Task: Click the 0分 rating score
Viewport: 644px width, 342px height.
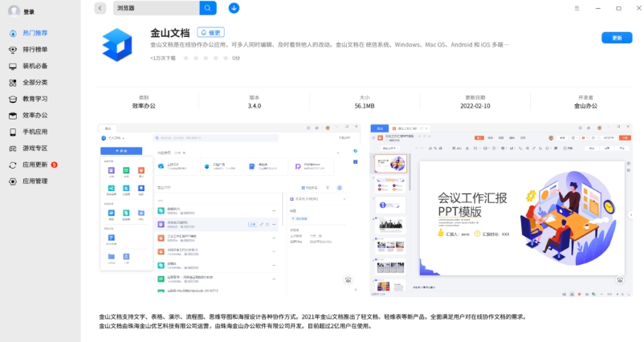Action: click(236, 59)
